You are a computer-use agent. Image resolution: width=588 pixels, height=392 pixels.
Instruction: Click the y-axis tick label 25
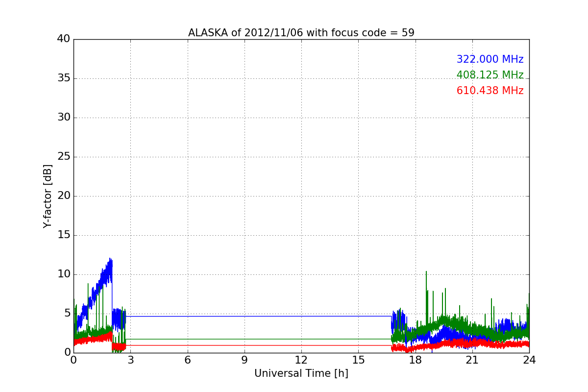(64, 157)
